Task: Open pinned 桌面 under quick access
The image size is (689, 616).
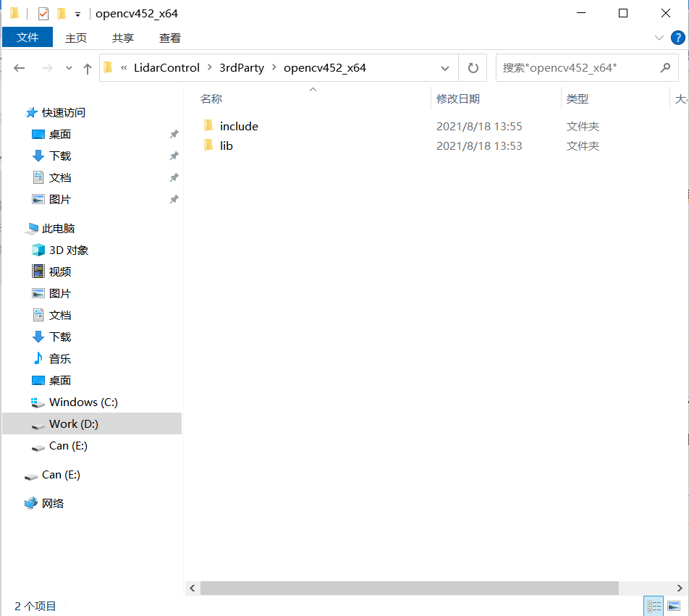Action: pos(60,135)
